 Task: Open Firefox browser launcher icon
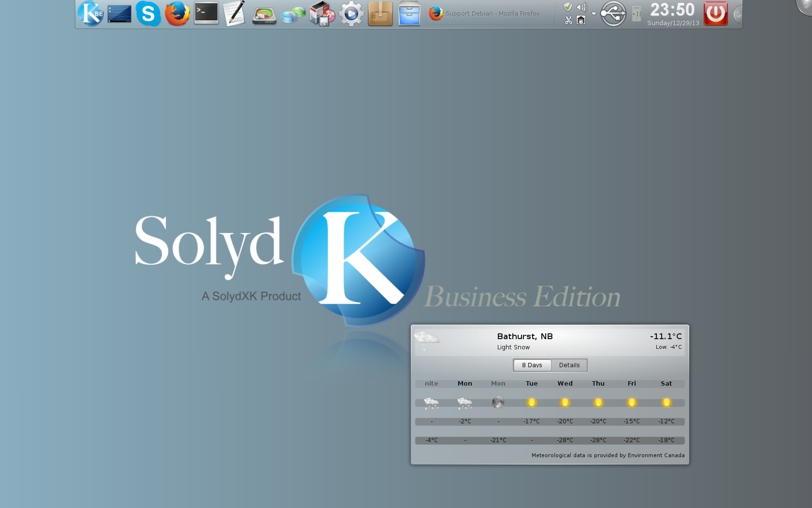pyautogui.click(x=177, y=14)
